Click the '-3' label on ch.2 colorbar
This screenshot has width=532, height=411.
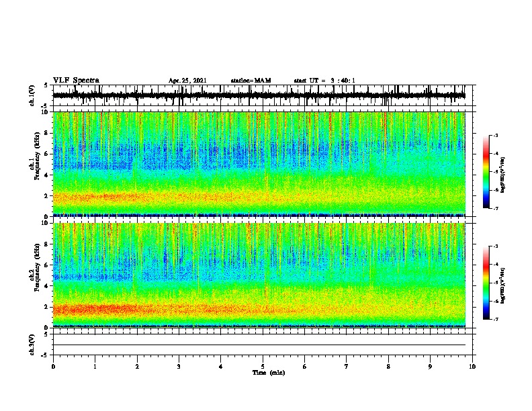495,246
